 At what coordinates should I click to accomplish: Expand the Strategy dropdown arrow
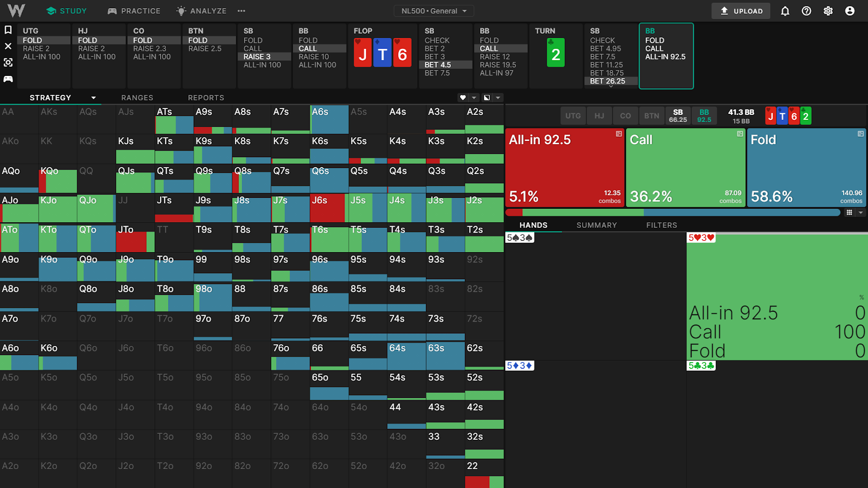tap(93, 98)
